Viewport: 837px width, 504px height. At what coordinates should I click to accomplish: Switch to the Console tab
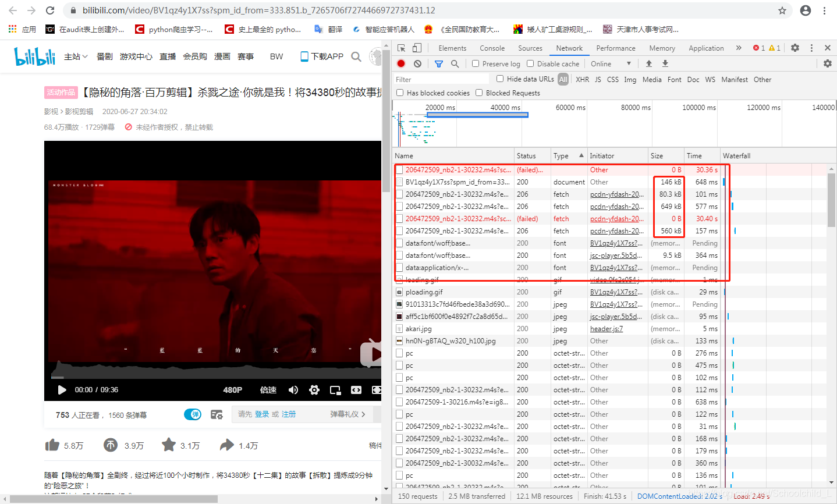click(492, 48)
